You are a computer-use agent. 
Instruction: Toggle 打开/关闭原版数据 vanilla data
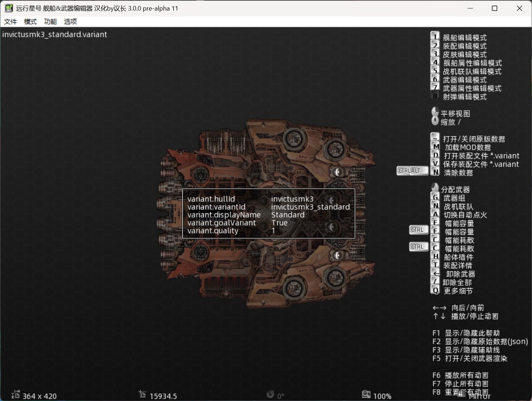474,139
